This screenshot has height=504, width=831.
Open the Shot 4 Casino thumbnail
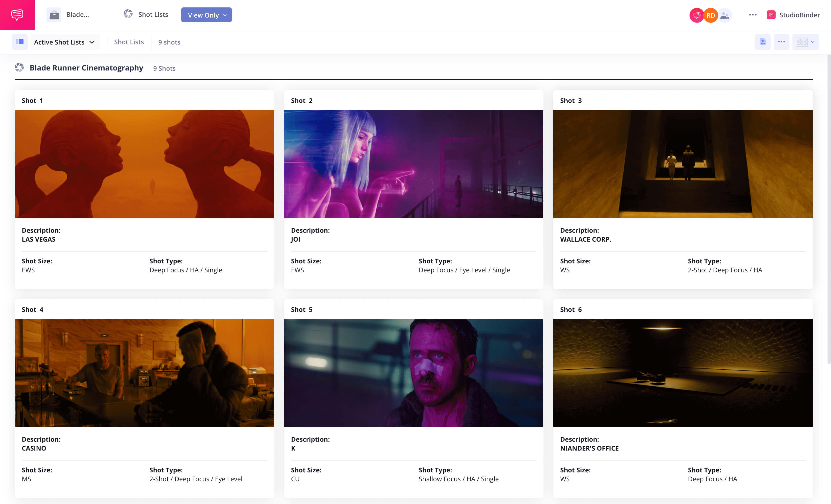click(144, 373)
